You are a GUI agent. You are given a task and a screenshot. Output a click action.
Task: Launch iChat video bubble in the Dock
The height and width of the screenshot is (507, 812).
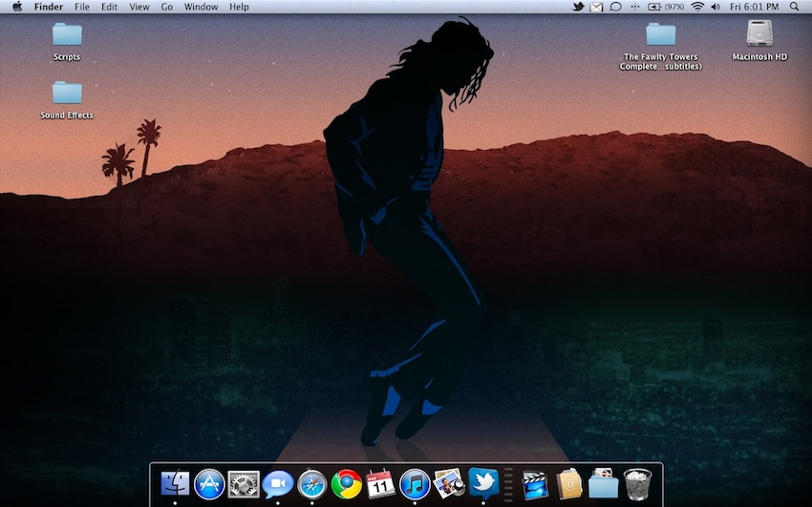(278, 484)
